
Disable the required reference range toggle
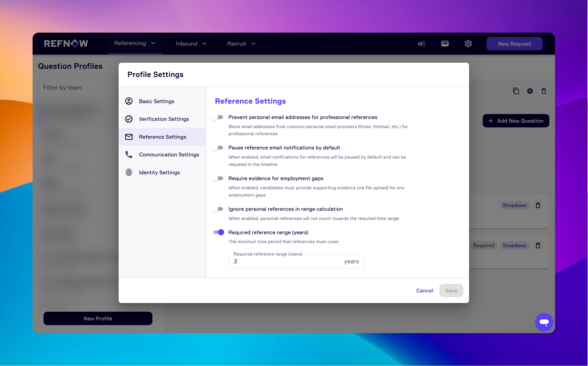(x=219, y=232)
